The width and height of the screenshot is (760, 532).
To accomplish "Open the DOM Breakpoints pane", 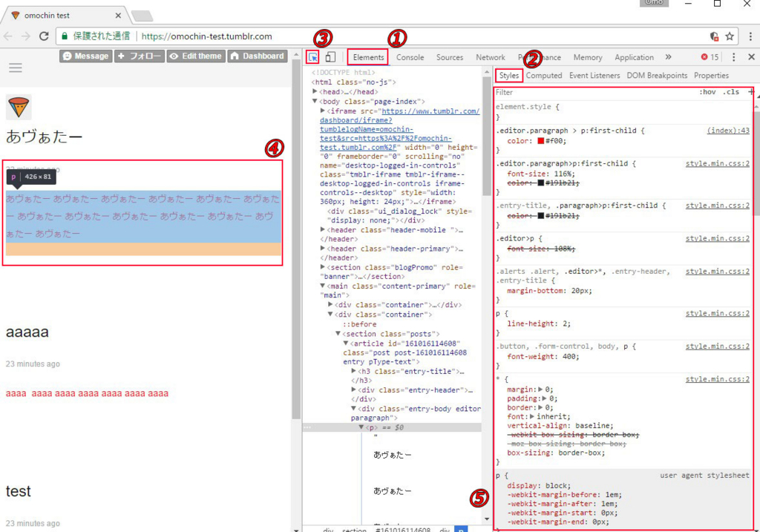I will pos(657,76).
